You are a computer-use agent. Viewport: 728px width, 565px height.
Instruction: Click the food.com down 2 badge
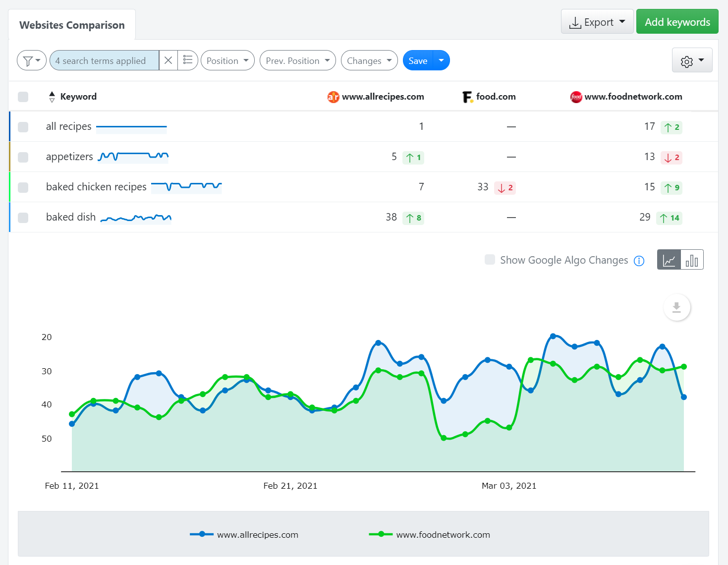coord(505,188)
